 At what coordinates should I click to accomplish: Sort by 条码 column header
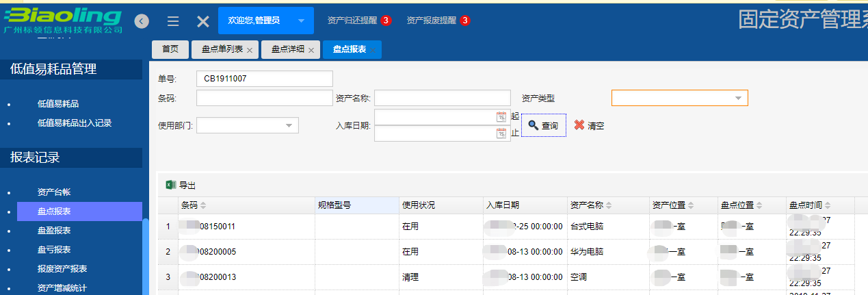[193, 205]
